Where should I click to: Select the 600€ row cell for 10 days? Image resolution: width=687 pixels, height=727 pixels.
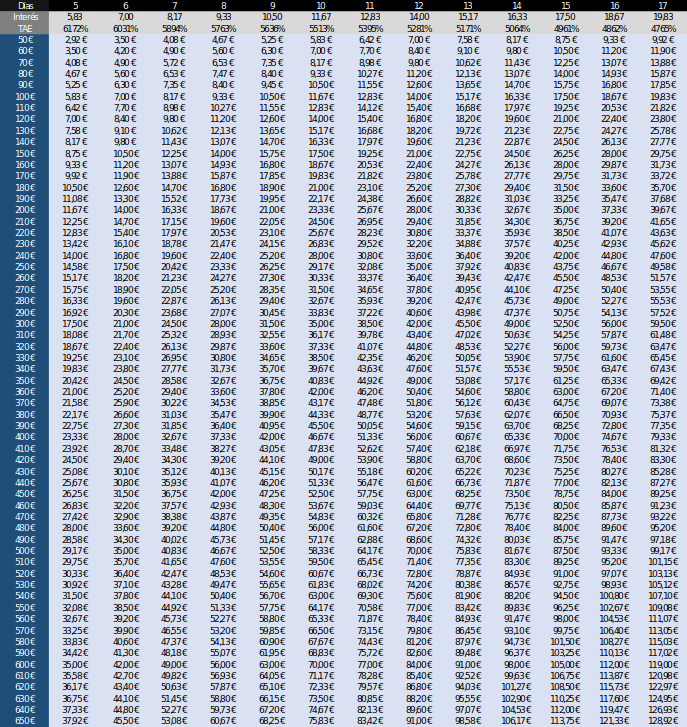pyautogui.click(x=320, y=664)
